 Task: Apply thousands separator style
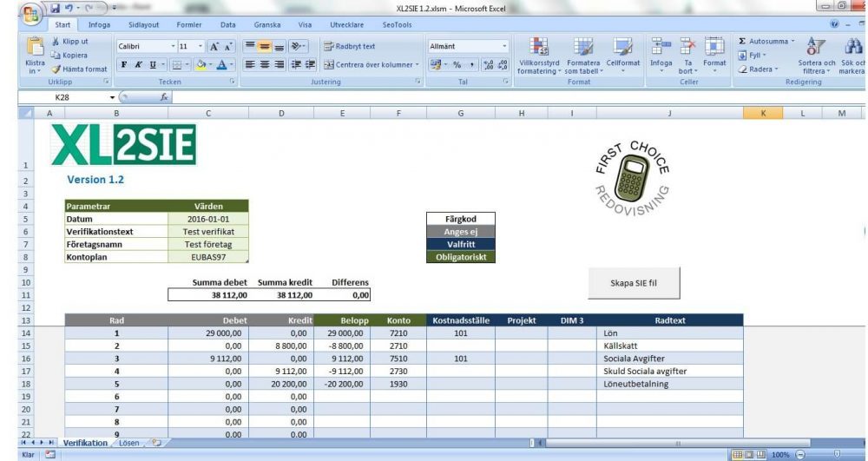(x=471, y=65)
